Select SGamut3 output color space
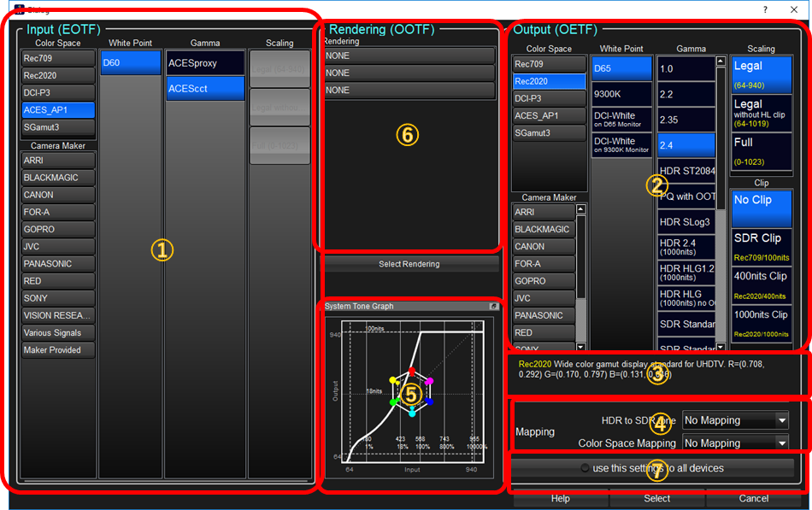Screen dimensions: 812x510 (x=549, y=132)
